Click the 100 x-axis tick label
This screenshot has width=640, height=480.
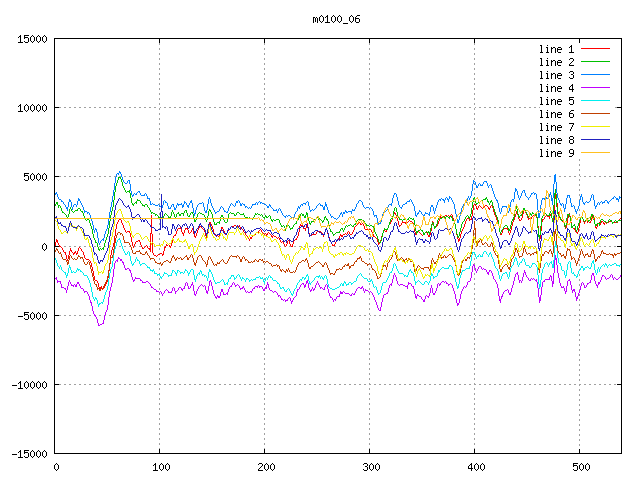[x=160, y=467]
